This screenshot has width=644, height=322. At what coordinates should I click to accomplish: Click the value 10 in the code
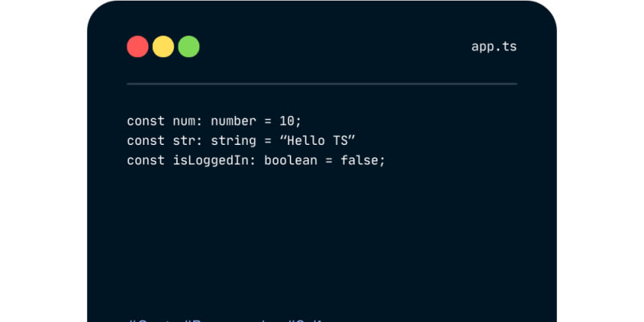pos(287,122)
